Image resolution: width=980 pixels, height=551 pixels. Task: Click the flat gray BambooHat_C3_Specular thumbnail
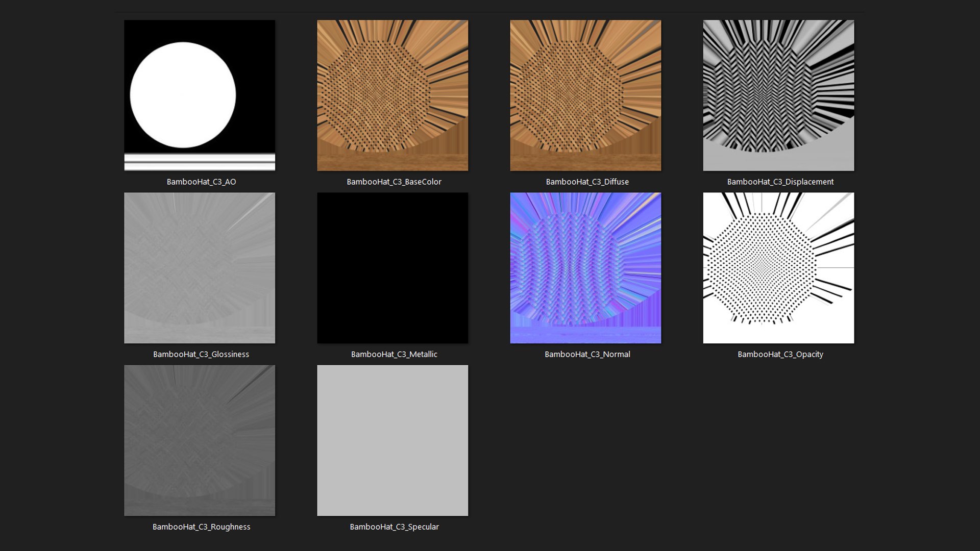pyautogui.click(x=393, y=440)
